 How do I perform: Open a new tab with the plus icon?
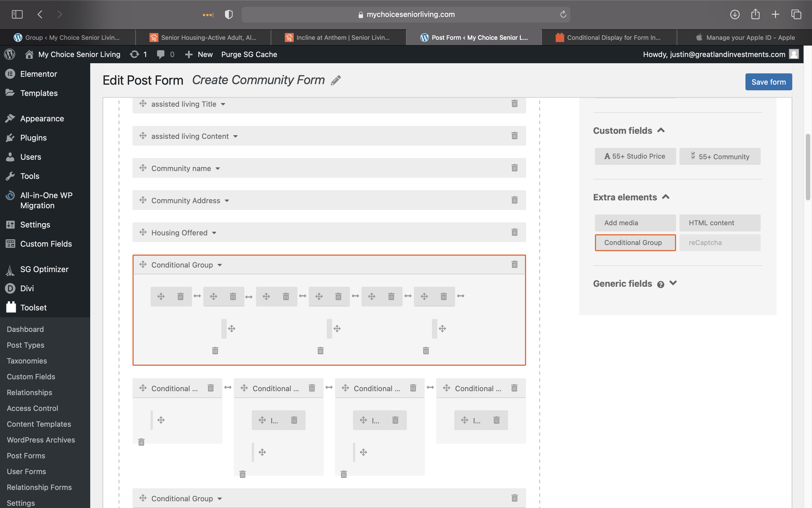point(775,14)
